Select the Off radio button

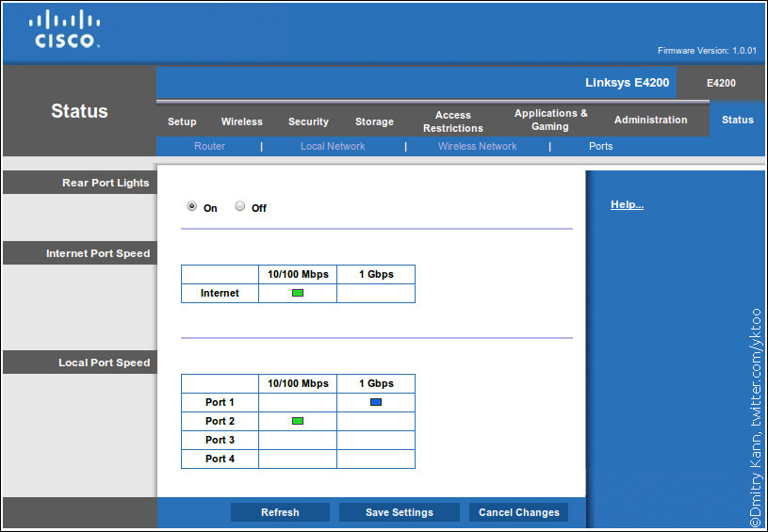(x=239, y=206)
